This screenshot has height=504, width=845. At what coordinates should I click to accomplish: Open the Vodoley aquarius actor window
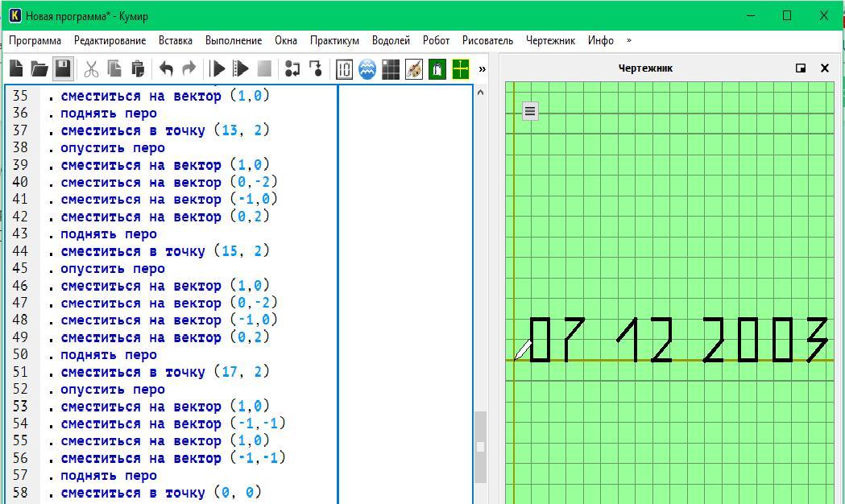(x=367, y=69)
